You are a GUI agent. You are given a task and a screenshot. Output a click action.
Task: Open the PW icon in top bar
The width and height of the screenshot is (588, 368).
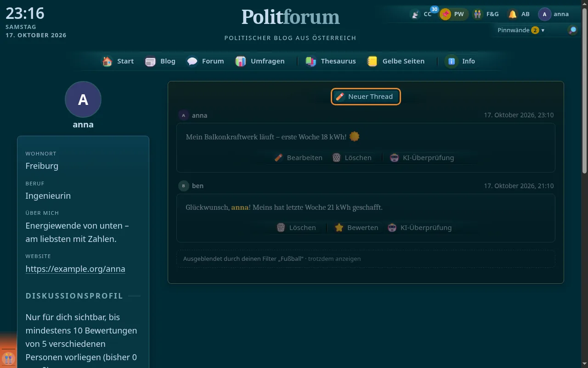tap(453, 14)
